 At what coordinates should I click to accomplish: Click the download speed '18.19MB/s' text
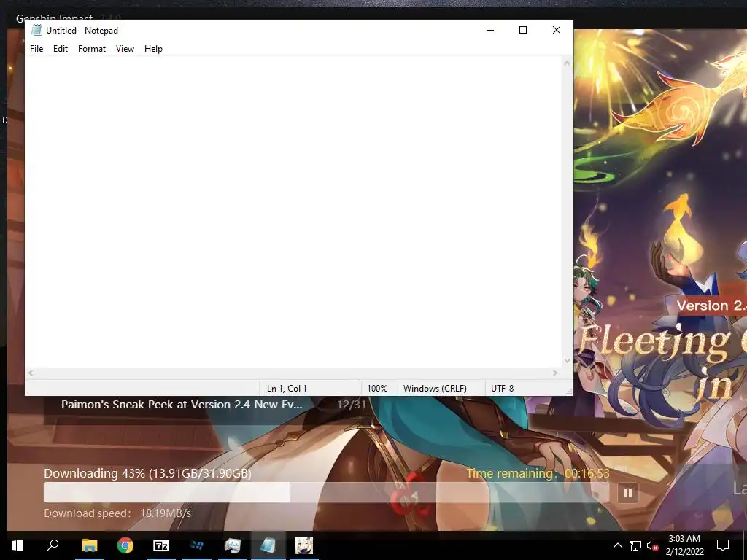point(166,513)
